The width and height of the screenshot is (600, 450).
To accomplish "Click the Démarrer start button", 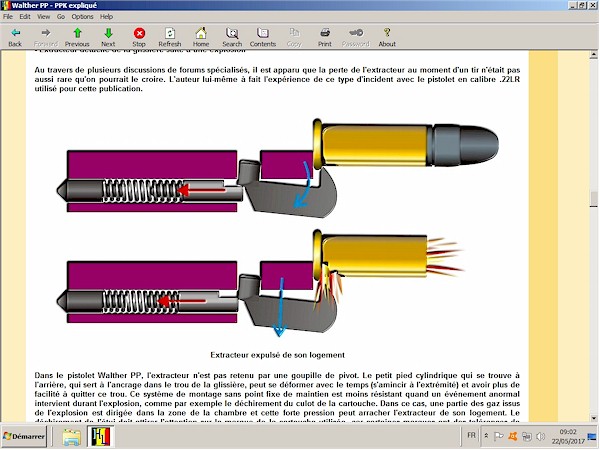I will click(24, 436).
